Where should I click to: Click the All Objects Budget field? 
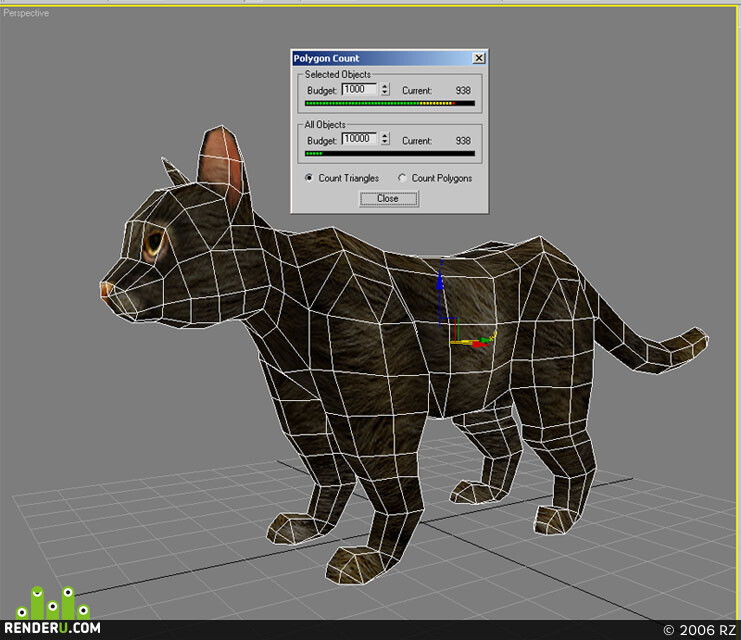pyautogui.click(x=359, y=139)
